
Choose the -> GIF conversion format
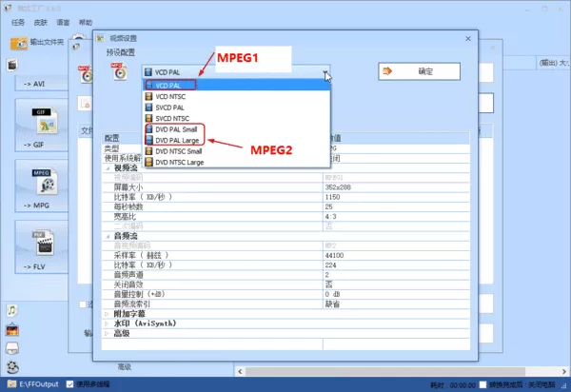click(42, 126)
